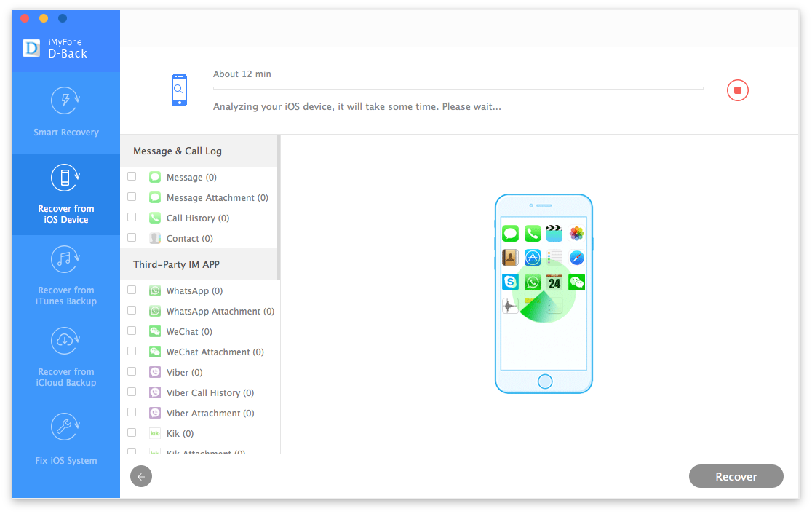Screen dimensions: 812x514
Task: Open Fix iOS System tool
Action: (65, 440)
